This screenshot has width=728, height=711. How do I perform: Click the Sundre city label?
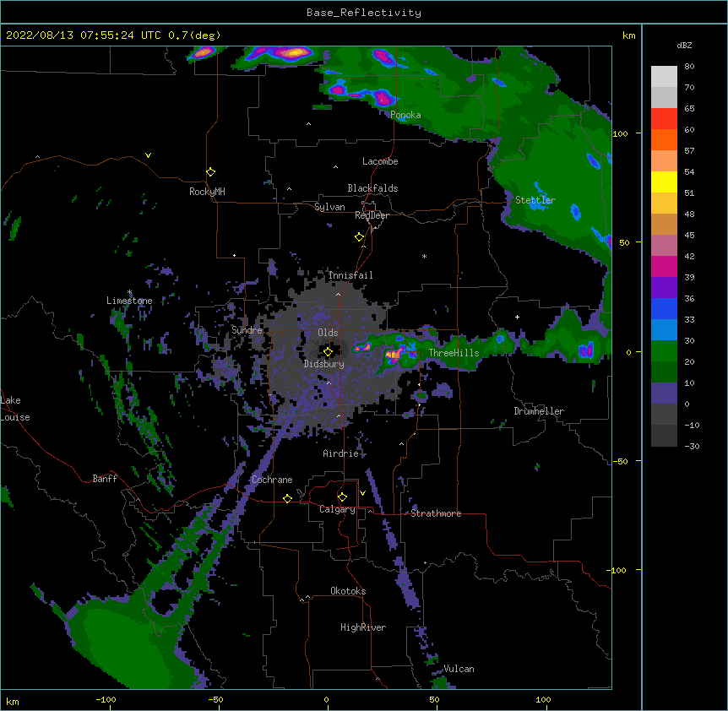click(247, 330)
